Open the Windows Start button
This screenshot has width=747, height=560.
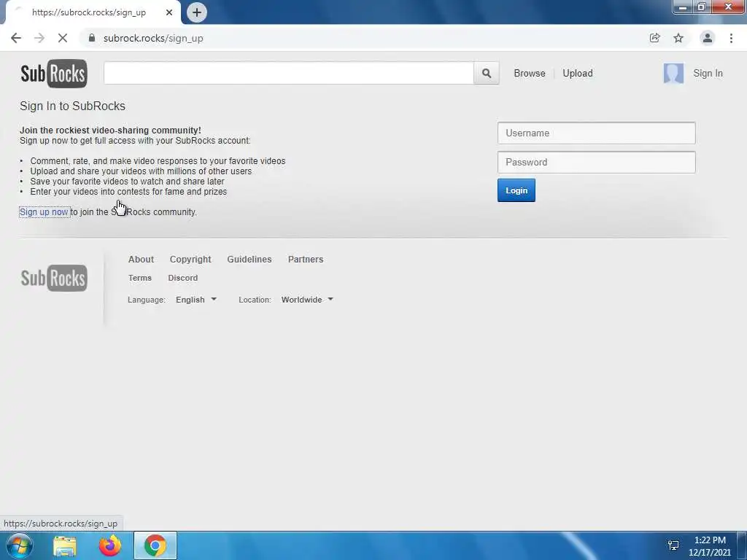pos(19,545)
